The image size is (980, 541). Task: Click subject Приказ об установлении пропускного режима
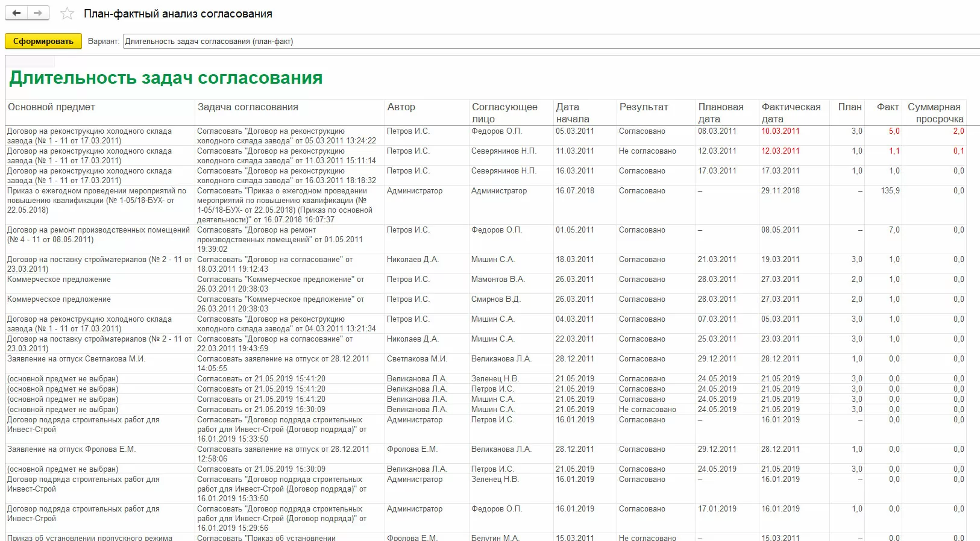click(89, 537)
